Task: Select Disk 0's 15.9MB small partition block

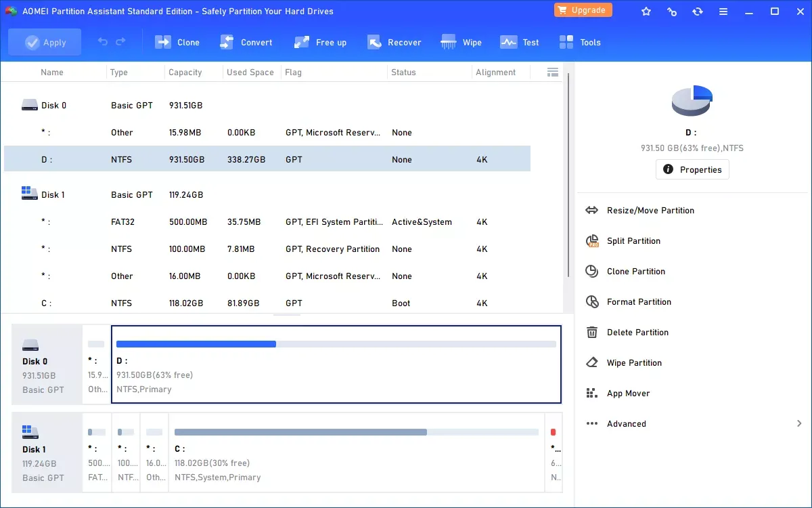Action: pos(96,364)
